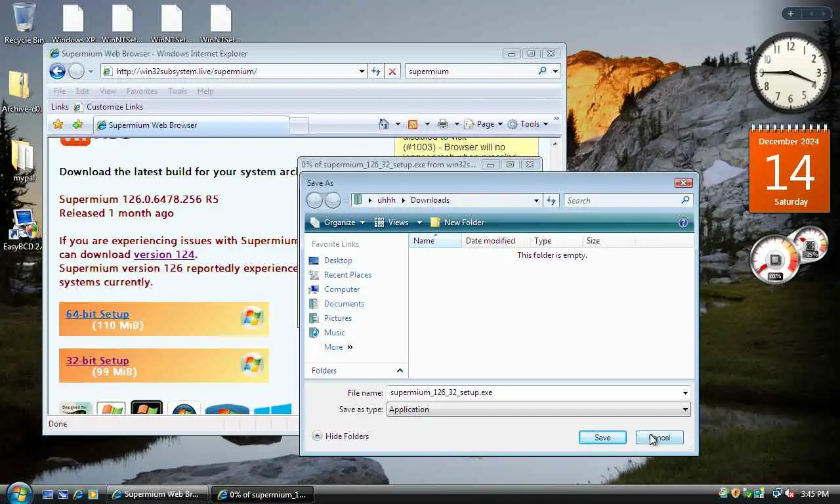Open the File name dropdown arrow
Viewport: 840px width, 504px height.
click(685, 393)
